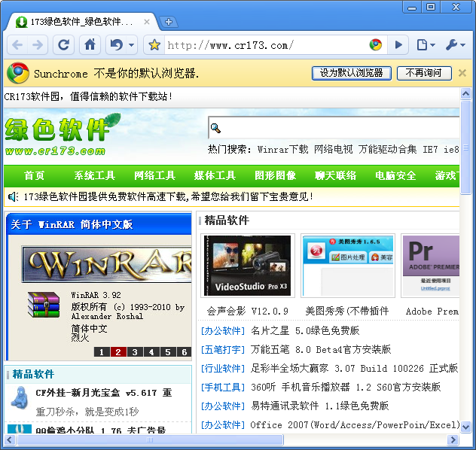Click the speaker announcement icon

[x=13, y=197]
